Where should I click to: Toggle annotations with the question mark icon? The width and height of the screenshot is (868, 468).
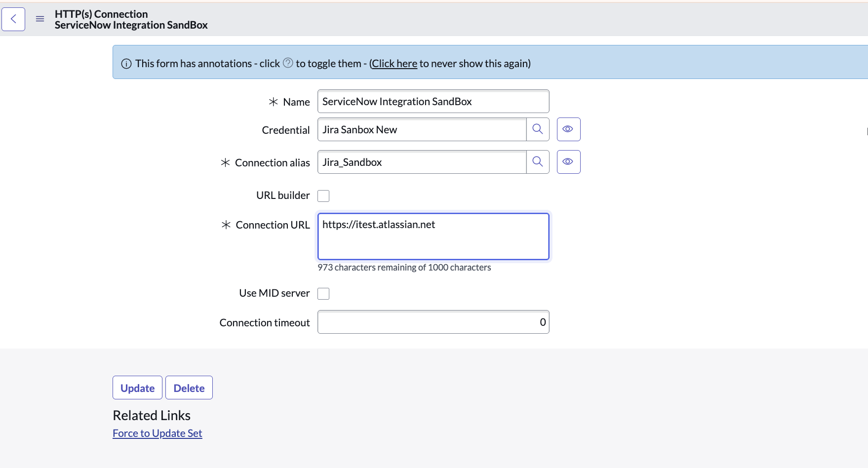point(288,63)
